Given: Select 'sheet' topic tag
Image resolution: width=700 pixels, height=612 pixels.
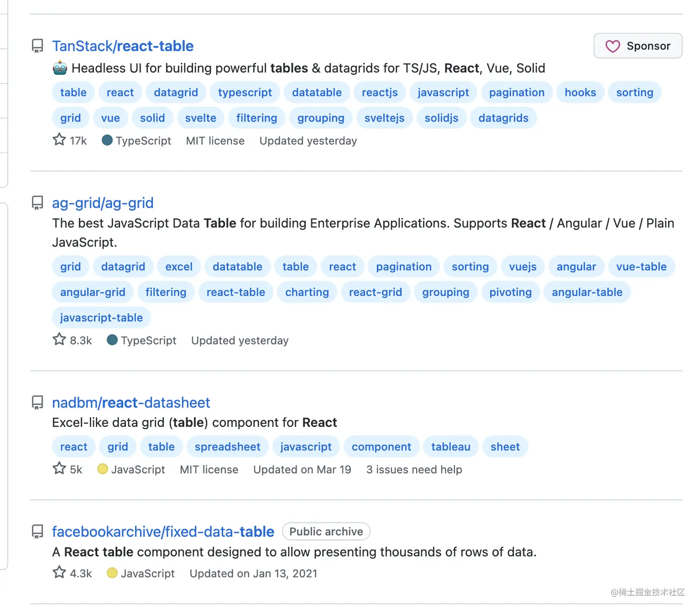Looking at the screenshot, I should (x=505, y=446).
